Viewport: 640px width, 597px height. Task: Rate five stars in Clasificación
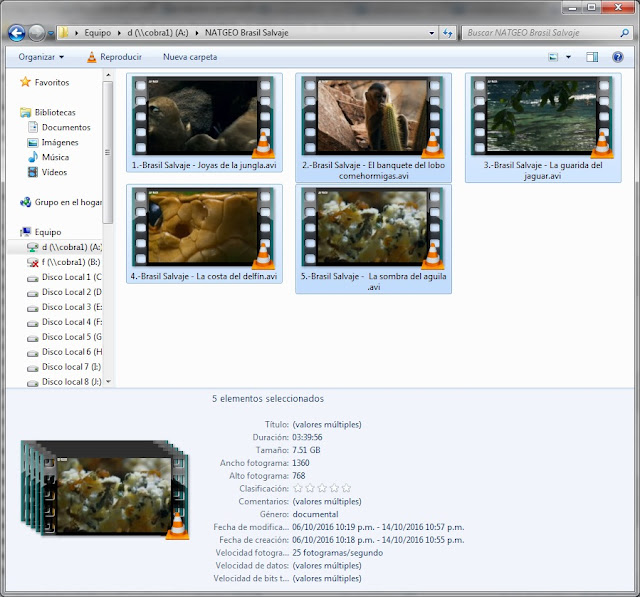[346, 488]
